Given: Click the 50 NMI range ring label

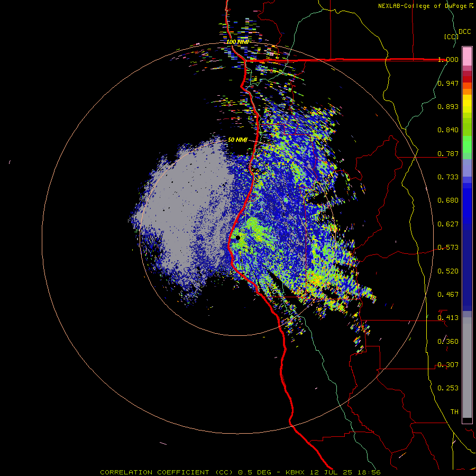Looking at the screenshot, I should pyautogui.click(x=237, y=140).
